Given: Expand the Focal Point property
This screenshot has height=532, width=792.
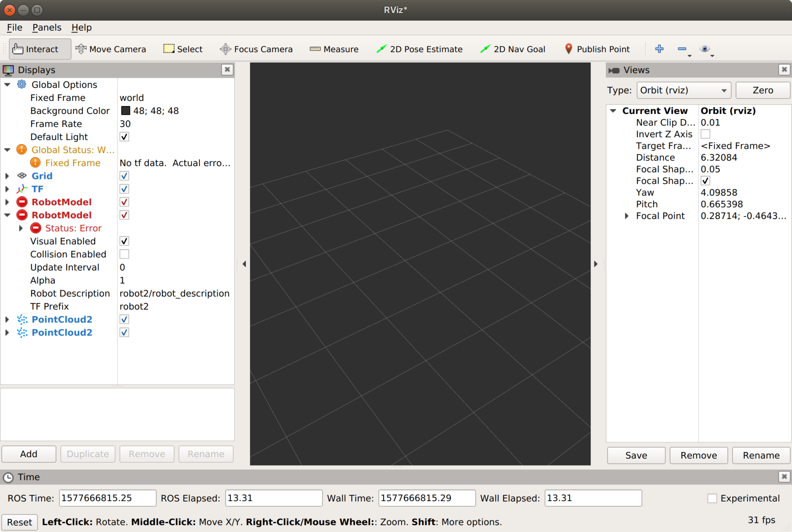Looking at the screenshot, I should pyautogui.click(x=626, y=216).
